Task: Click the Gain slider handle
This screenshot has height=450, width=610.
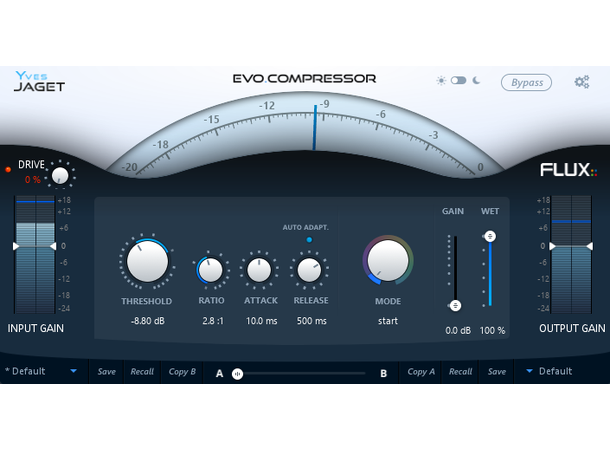Action: [x=455, y=306]
